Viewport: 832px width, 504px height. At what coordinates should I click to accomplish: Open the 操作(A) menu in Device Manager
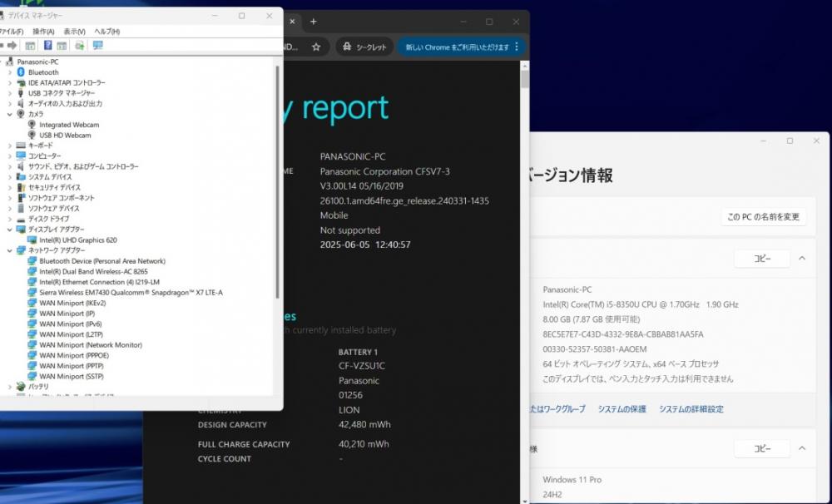coord(43,32)
